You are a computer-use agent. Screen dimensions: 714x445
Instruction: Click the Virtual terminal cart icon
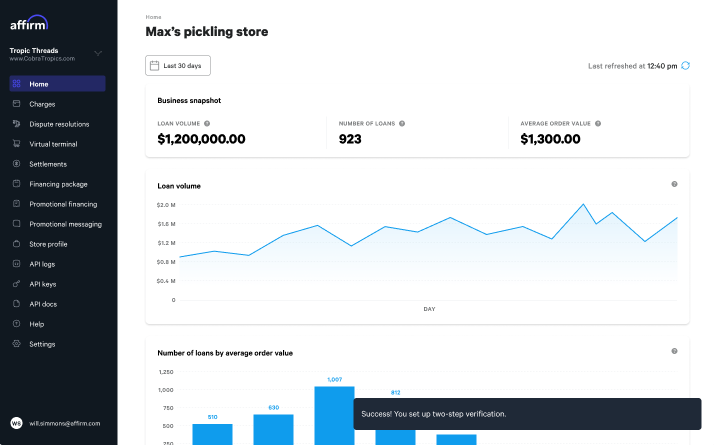point(16,144)
